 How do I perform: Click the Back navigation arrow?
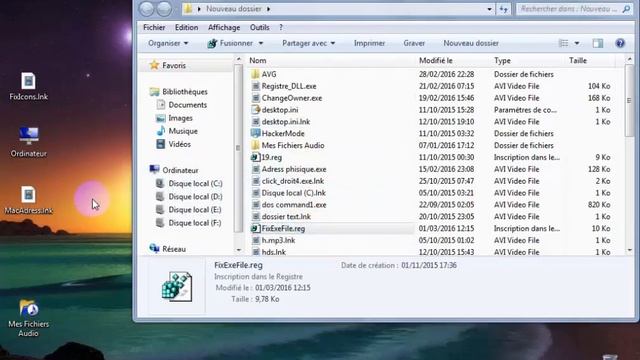[x=147, y=9]
